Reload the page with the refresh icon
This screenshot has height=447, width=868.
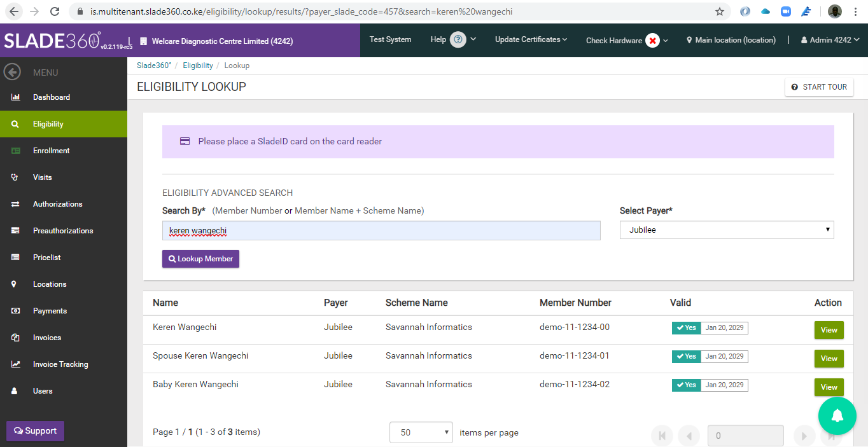(x=55, y=11)
